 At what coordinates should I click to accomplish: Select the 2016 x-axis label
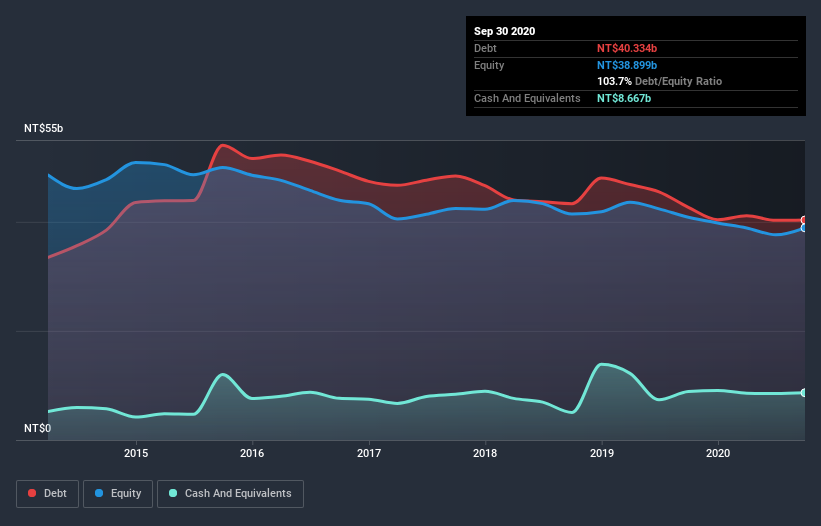[x=252, y=453]
